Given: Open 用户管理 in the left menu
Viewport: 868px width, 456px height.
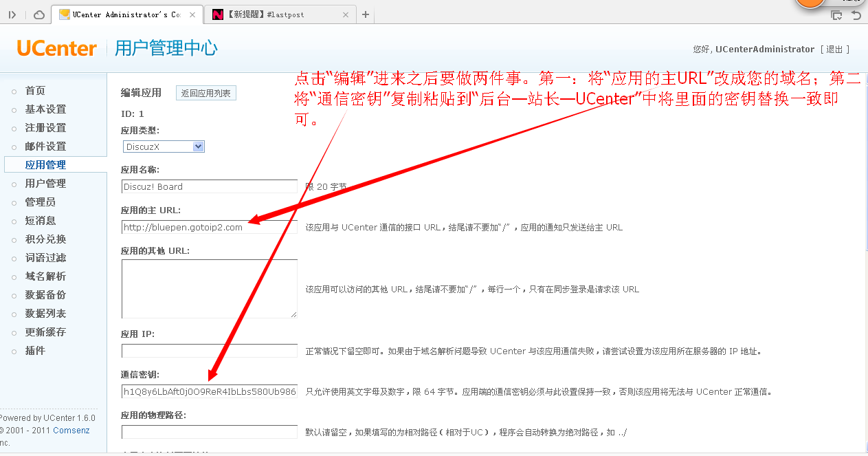Looking at the screenshot, I should [x=45, y=184].
